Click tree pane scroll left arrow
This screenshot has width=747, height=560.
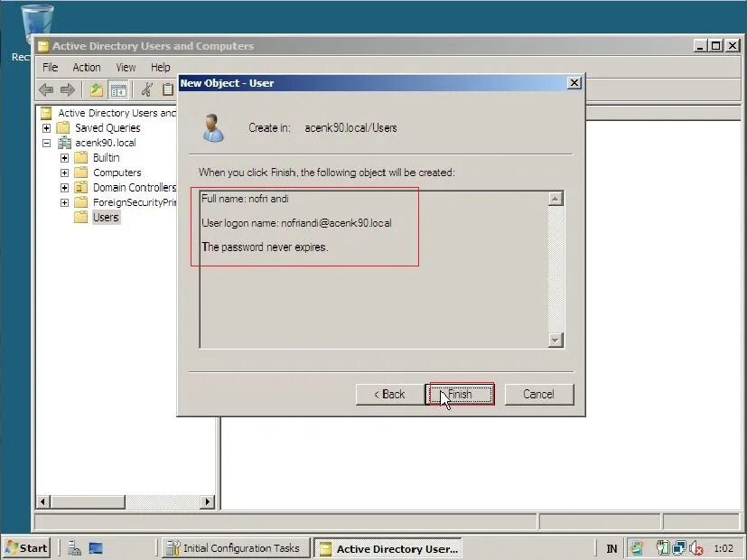43,501
